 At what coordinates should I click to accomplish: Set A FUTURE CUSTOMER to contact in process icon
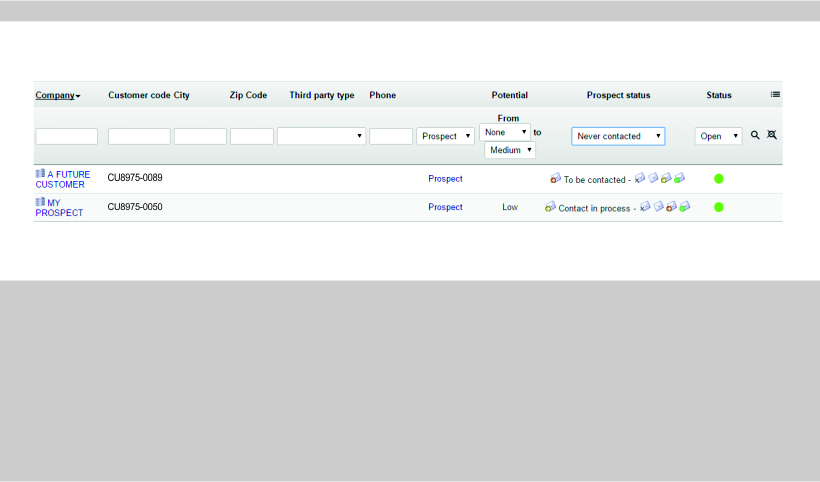tap(666, 179)
